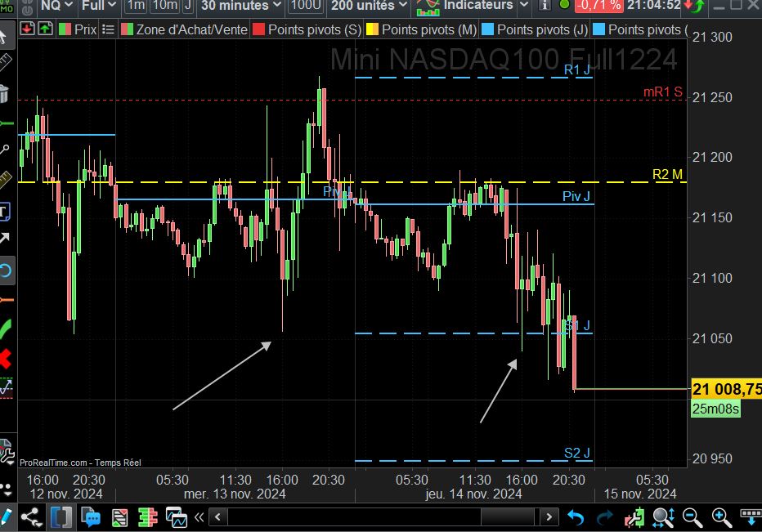Viewport: 762px width, 532px height.
Task: Open the chat comments icon in bottom toolbar
Action: [x=91, y=517]
